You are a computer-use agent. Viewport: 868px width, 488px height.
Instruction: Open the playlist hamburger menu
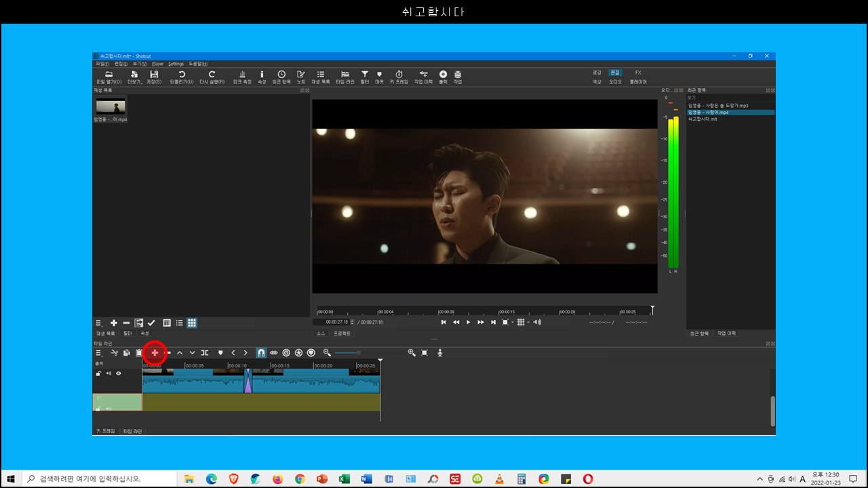[99, 323]
